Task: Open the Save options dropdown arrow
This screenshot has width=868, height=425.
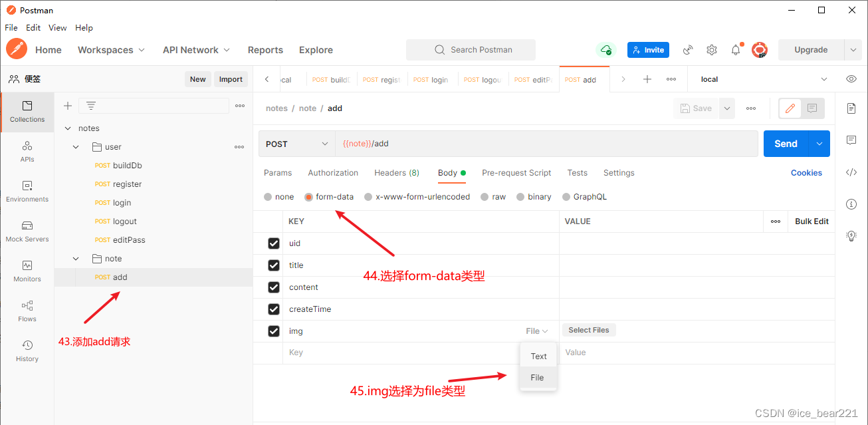Action: click(x=727, y=108)
